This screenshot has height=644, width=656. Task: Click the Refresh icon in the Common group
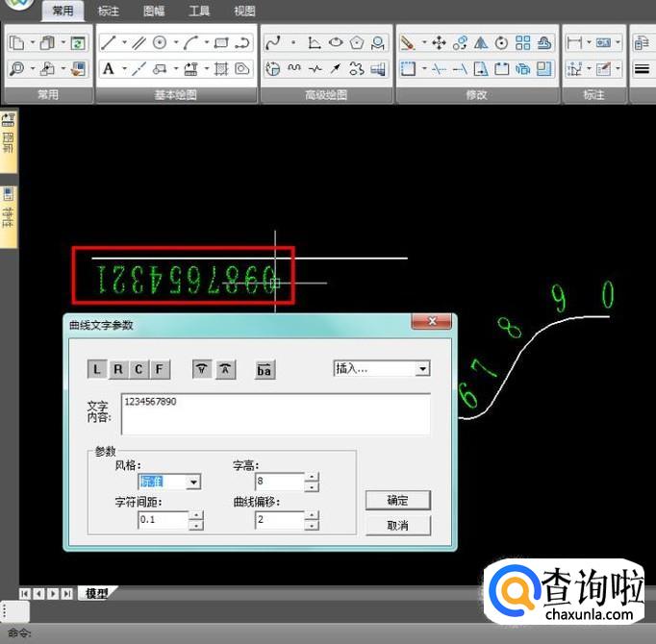[x=78, y=42]
